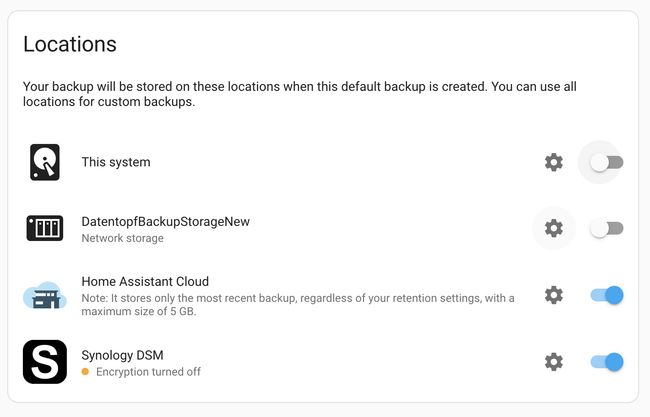Click the Home Assistant Cloud house icon
Viewport: 650px width, 417px height.
coord(45,295)
